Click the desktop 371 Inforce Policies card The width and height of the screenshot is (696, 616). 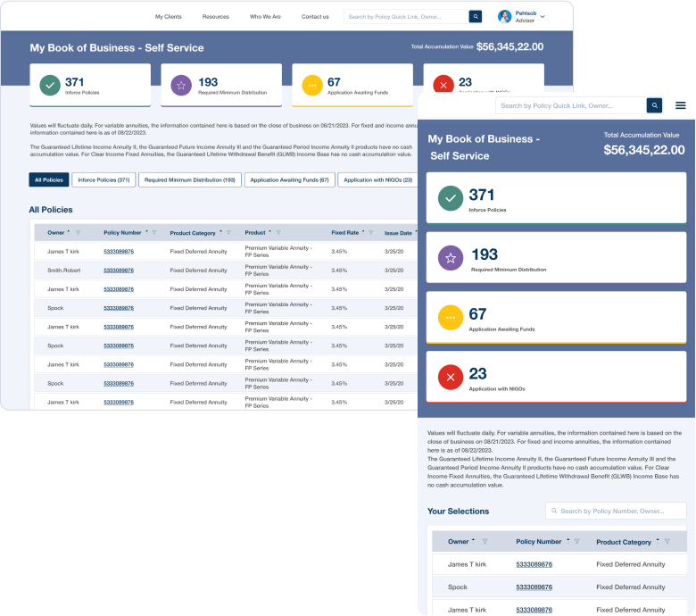click(90, 86)
